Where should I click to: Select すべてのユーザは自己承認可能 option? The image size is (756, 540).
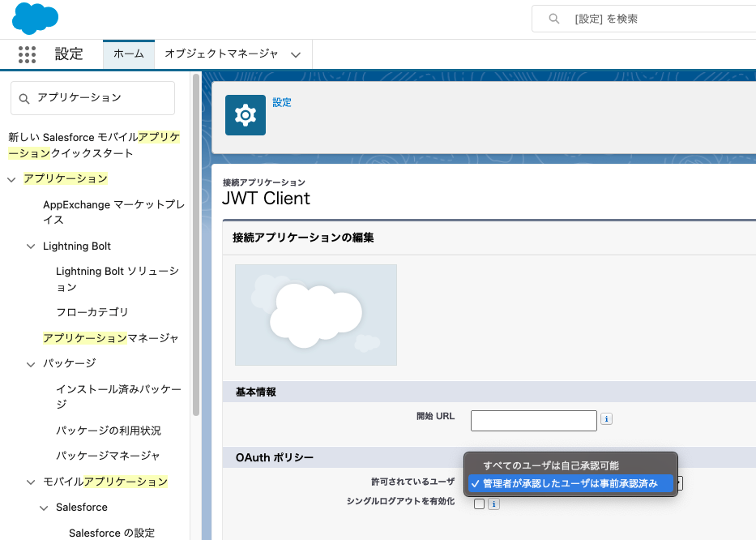pyautogui.click(x=551, y=465)
